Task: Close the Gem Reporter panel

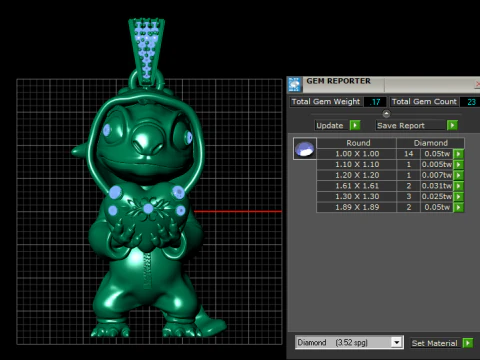Action: tap(477, 84)
